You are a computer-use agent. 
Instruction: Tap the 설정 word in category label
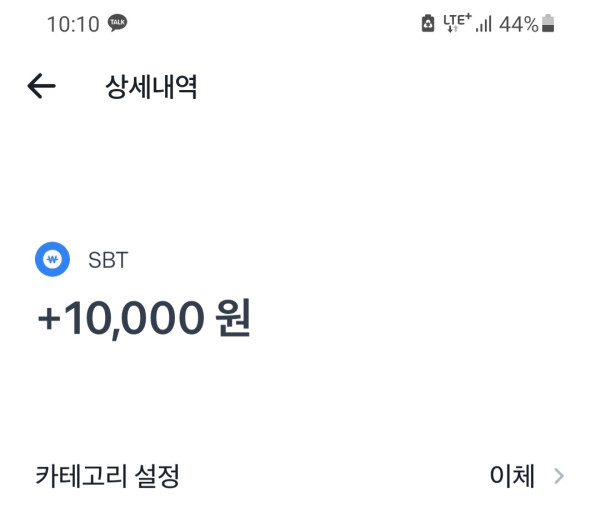click(x=154, y=476)
